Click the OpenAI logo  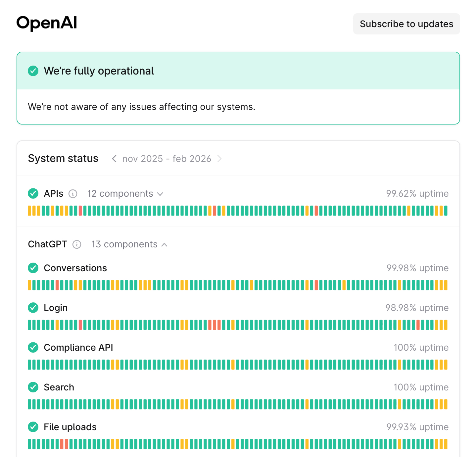[x=47, y=23]
